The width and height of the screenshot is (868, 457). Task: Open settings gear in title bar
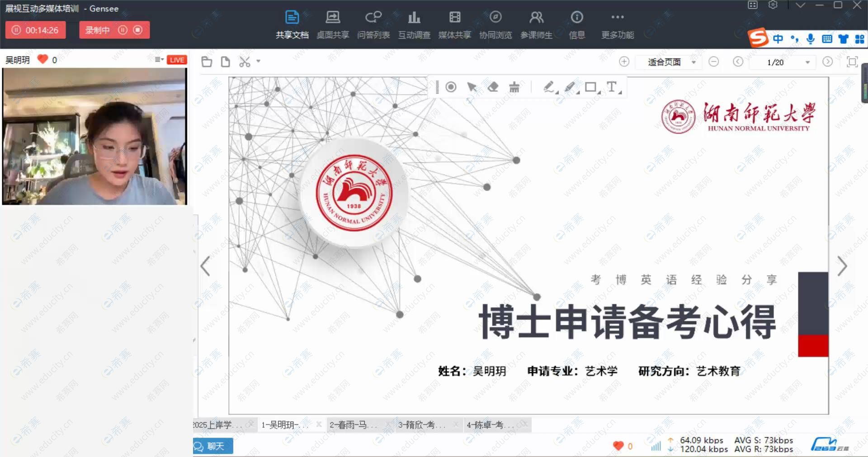[x=773, y=5]
